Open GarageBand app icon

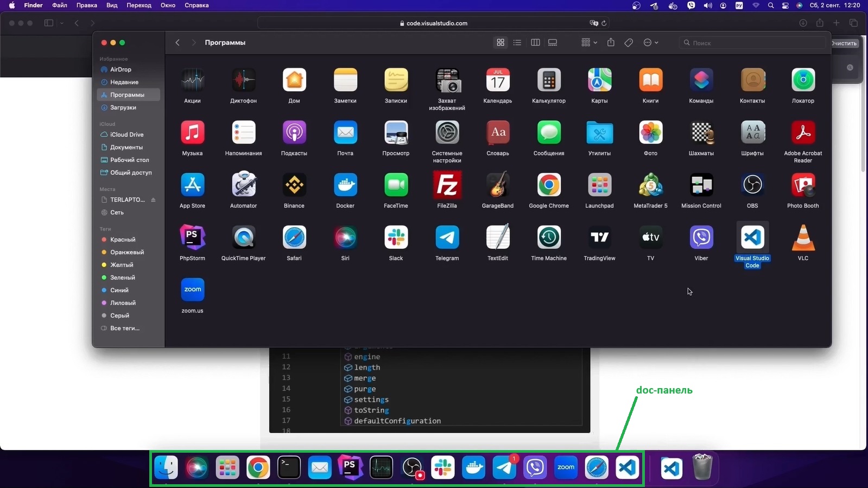point(498,185)
